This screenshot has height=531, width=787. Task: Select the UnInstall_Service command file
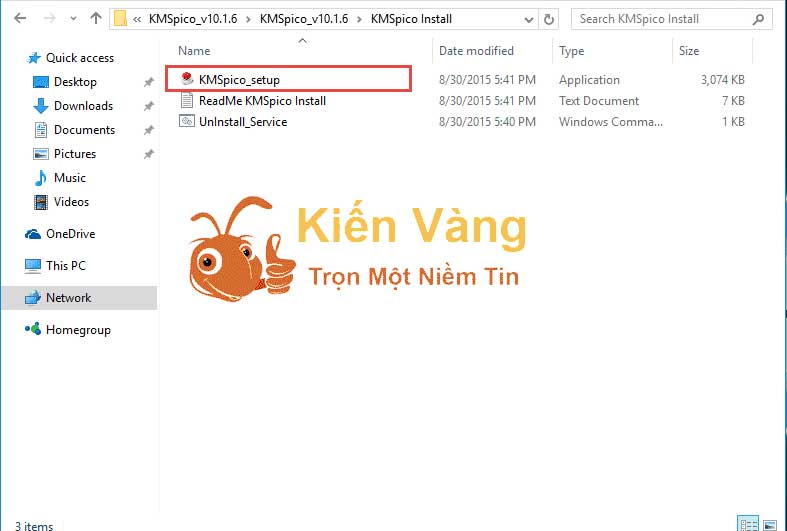[243, 121]
